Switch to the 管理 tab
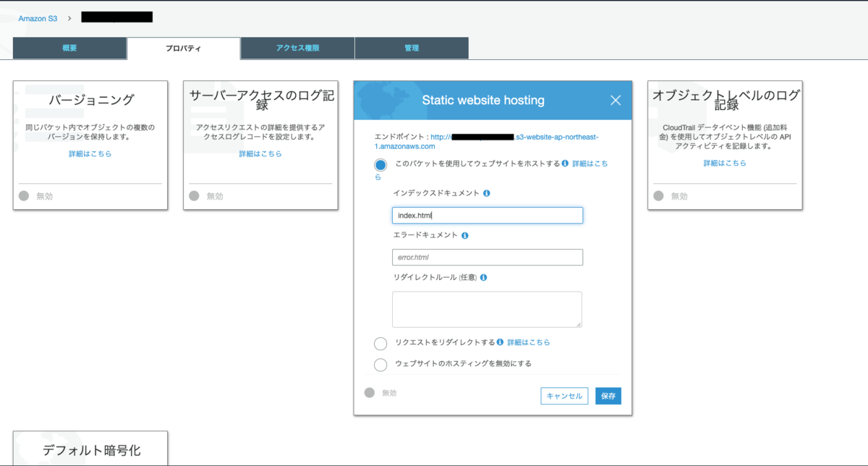This screenshot has height=466, width=868. coord(412,48)
